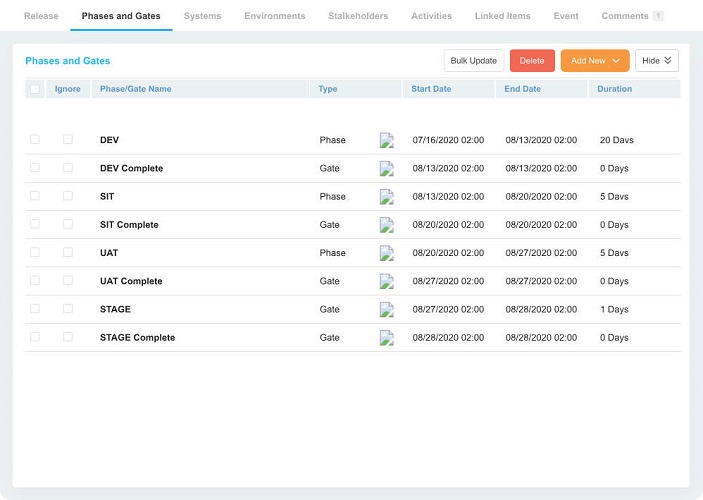Toggle Ignore checkbox for DEV

point(68,139)
